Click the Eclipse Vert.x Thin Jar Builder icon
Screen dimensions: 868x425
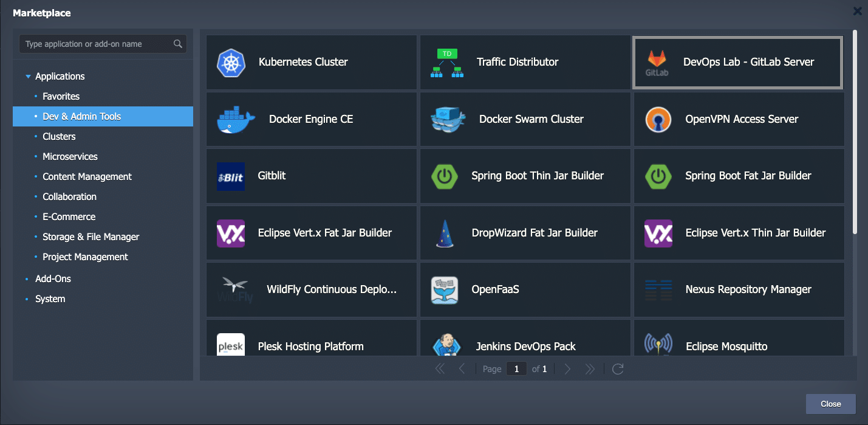pyautogui.click(x=658, y=233)
